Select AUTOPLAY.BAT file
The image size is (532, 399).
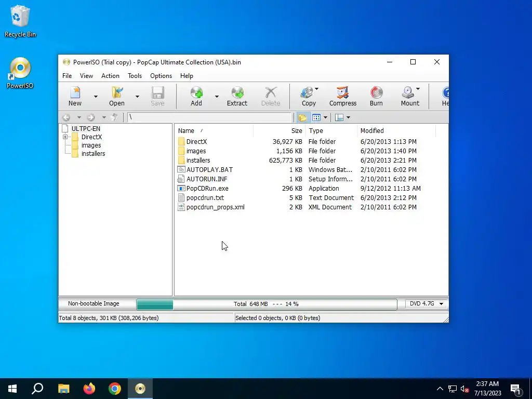[209, 170]
